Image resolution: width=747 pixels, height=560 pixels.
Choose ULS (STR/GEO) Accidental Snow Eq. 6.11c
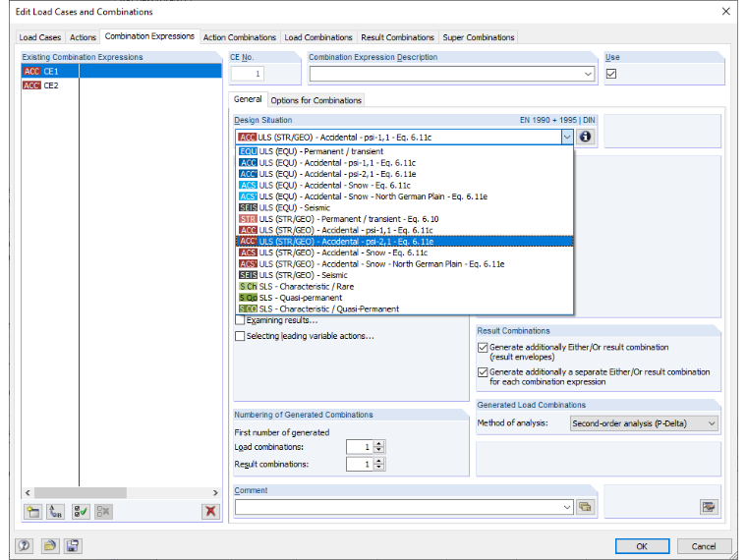click(405, 252)
